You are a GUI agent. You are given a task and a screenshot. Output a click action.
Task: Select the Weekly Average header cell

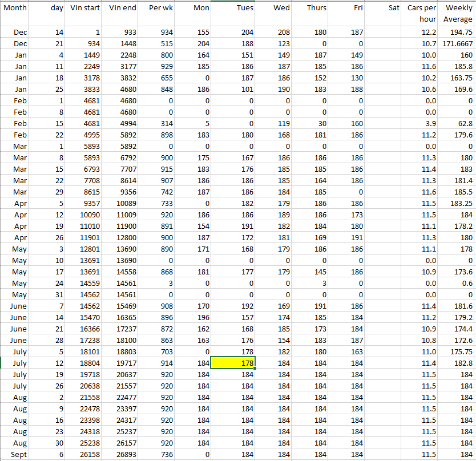[458, 14]
